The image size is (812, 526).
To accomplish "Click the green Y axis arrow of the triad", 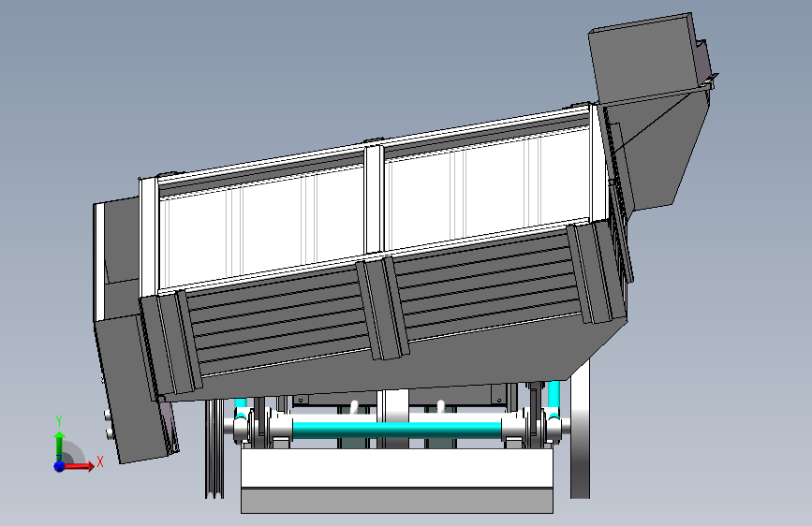I will 60,446.
